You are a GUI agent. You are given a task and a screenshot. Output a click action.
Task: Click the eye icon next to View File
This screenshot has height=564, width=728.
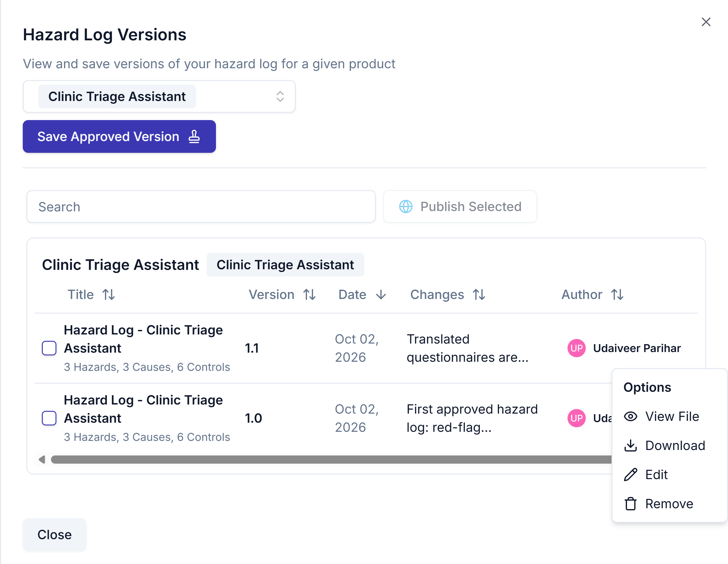point(630,416)
